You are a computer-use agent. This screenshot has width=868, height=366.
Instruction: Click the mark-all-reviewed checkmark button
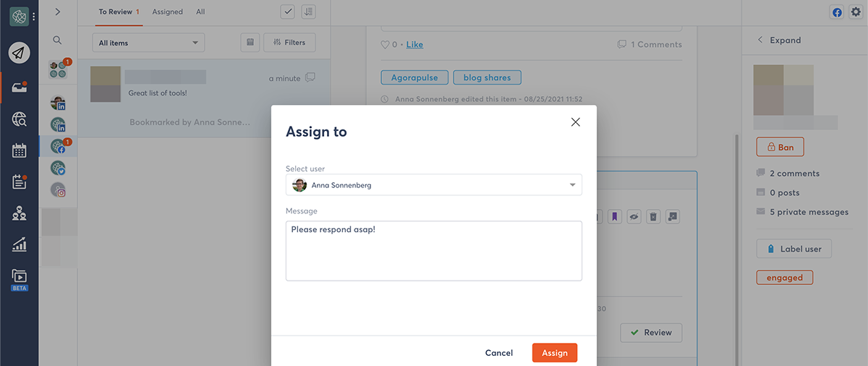click(288, 12)
